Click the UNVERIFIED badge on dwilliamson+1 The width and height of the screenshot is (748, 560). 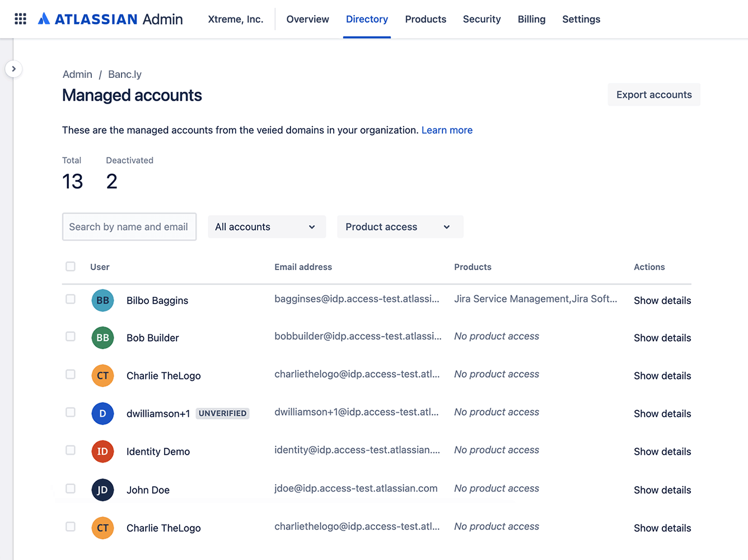222,413
